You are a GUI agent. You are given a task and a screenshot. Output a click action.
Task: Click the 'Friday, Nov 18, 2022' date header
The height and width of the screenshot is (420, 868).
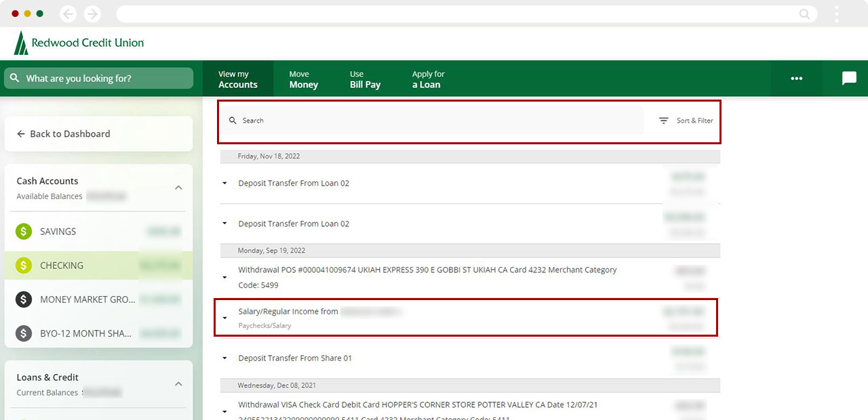click(269, 156)
